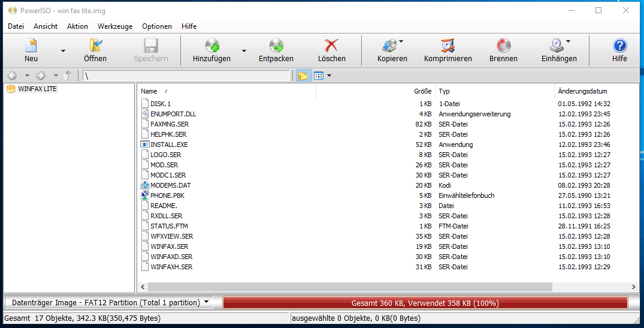
Task: Select WINFAX LITE in the tree
Action: [37, 89]
